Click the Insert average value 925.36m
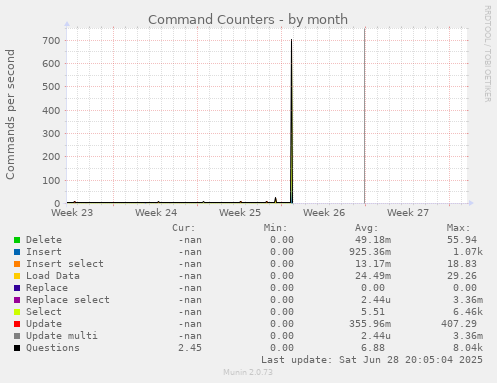The width and height of the screenshot is (497, 383). (370, 252)
